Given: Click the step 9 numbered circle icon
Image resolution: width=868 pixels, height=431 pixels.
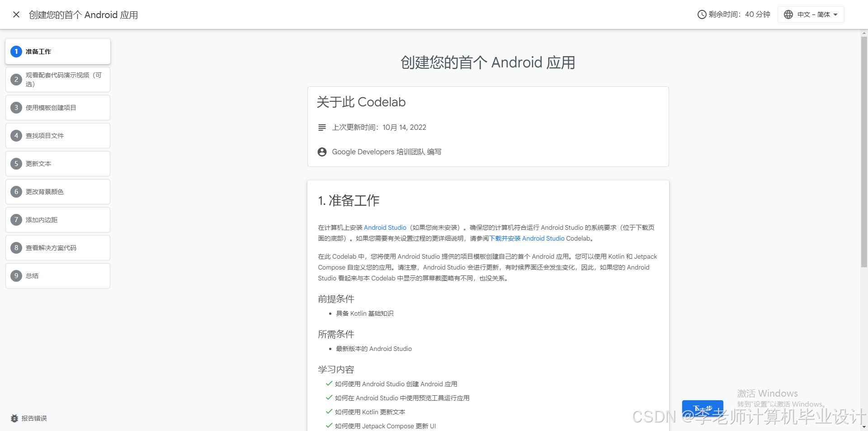Looking at the screenshot, I should 16,276.
